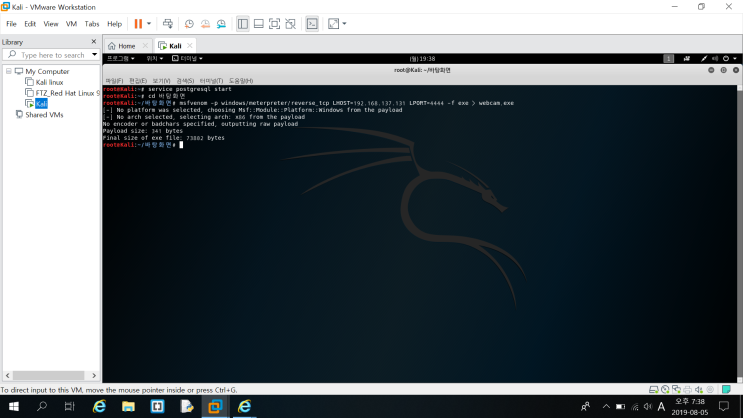Click the network adapter status icon
Image resolution: width=743 pixels, height=418 pixels.
click(x=676, y=390)
